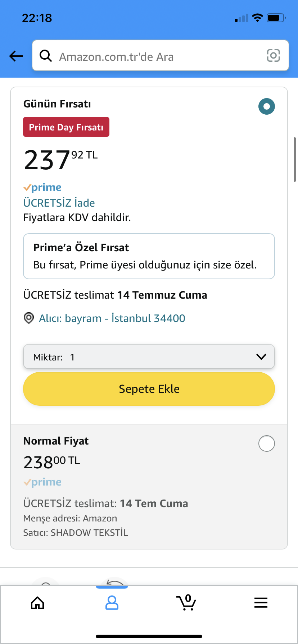The width and height of the screenshot is (298, 644).
Task: Open the Miktar quantity dropdown
Action: 149,357
